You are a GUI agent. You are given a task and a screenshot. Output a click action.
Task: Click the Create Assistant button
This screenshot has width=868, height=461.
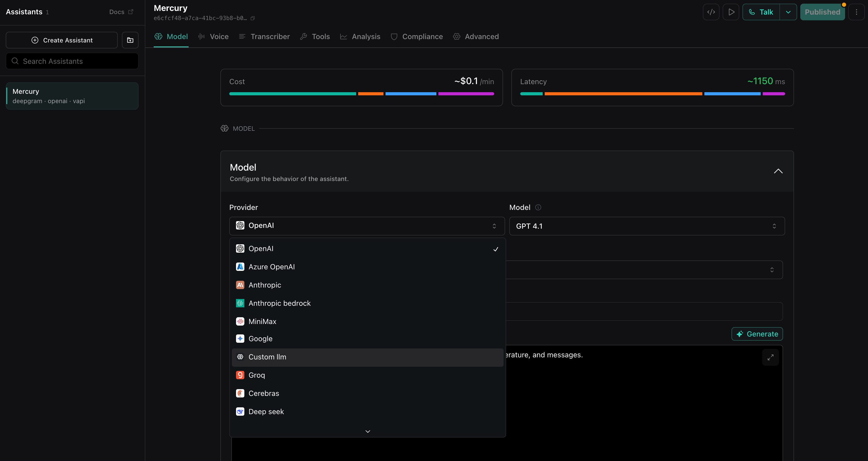tap(62, 40)
